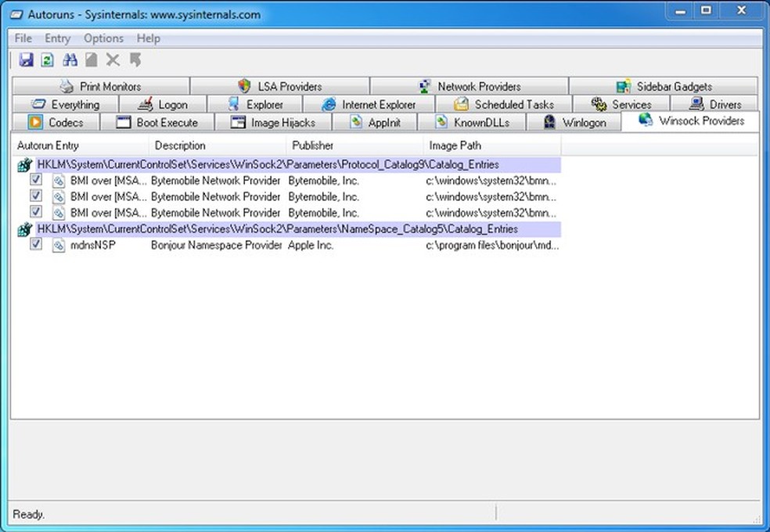Screen dimensions: 770x532
Task: Click the registry icon beside NameSpace_Catalog5 key
Action: (x=24, y=229)
